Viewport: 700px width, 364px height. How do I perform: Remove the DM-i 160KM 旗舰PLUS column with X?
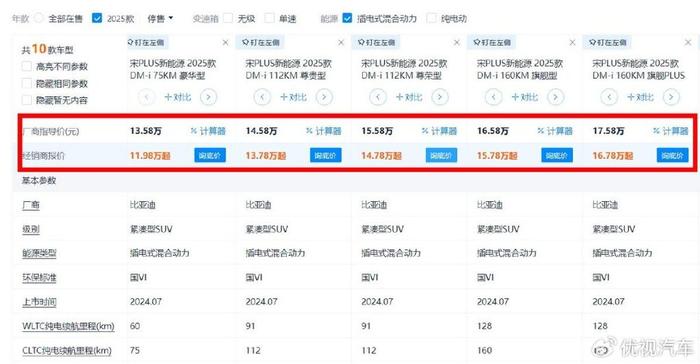point(688,42)
